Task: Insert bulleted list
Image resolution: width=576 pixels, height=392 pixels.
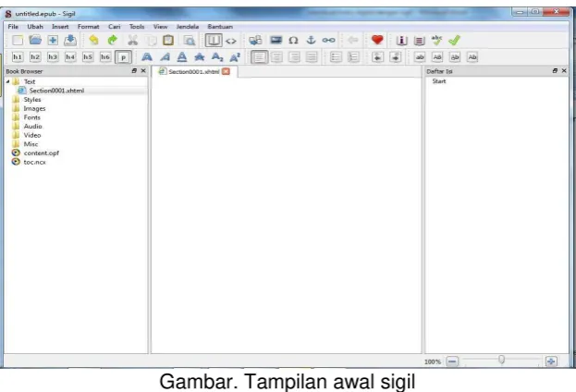Action: 336,57
